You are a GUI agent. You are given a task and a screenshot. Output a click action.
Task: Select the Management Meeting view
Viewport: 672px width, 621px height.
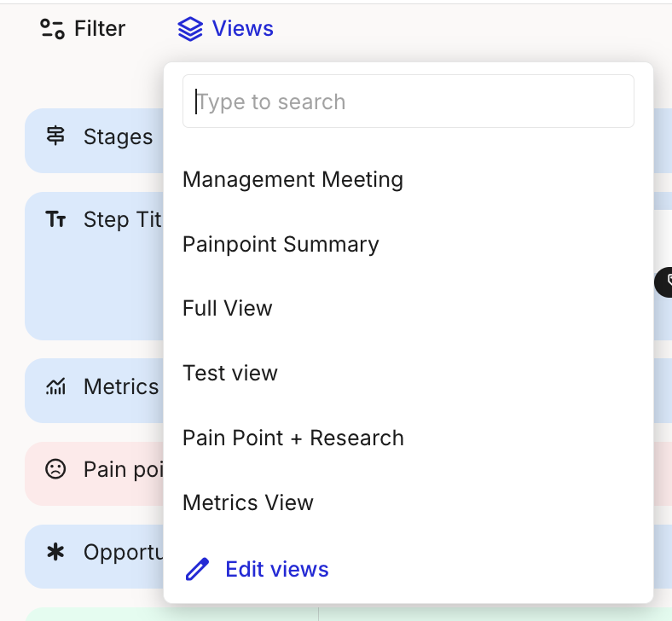coord(293,179)
